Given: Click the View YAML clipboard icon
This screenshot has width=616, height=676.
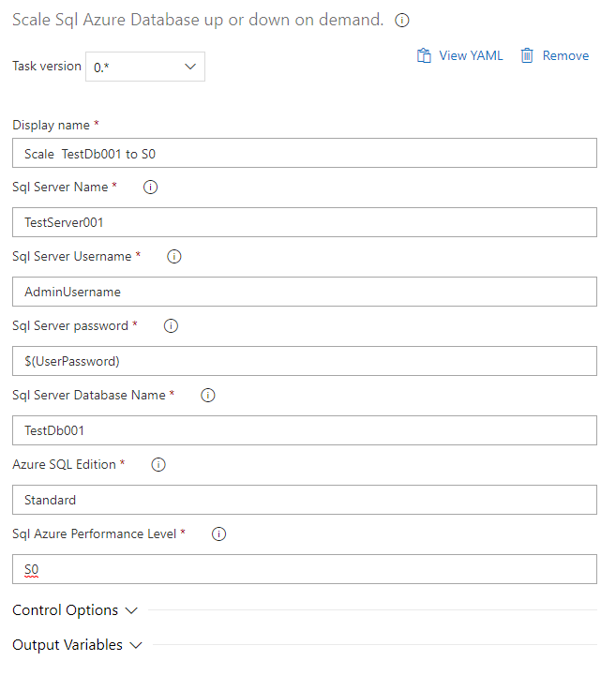Looking at the screenshot, I should (424, 55).
